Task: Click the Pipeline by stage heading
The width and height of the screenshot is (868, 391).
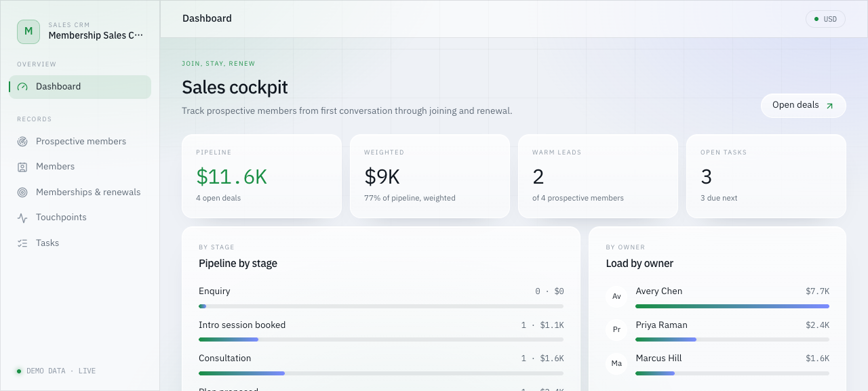Action: [x=238, y=264]
